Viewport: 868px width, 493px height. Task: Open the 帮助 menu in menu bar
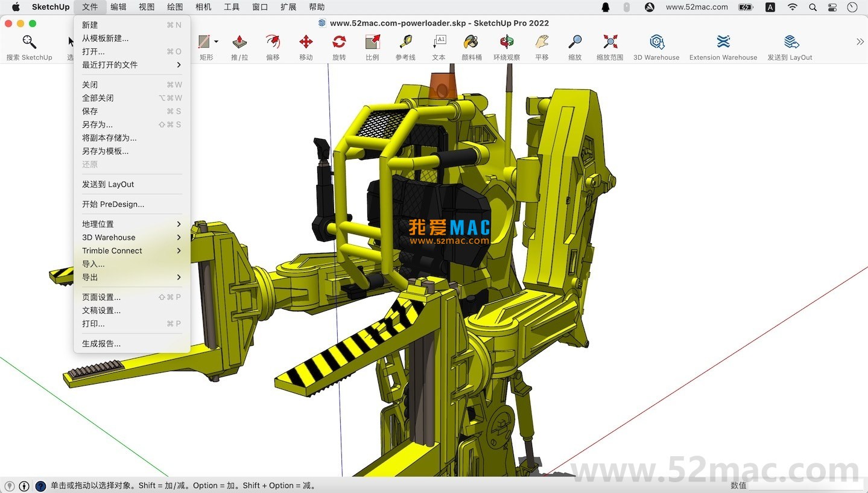317,7
